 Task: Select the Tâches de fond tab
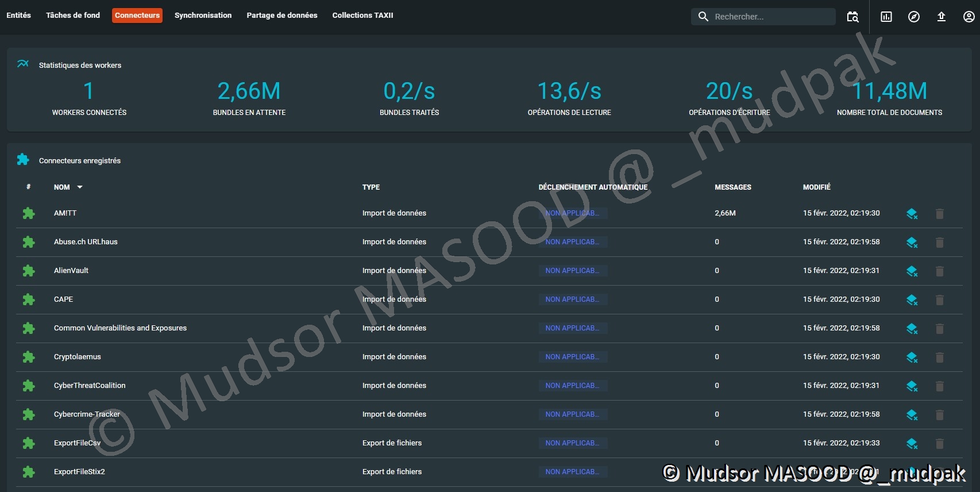click(x=73, y=16)
